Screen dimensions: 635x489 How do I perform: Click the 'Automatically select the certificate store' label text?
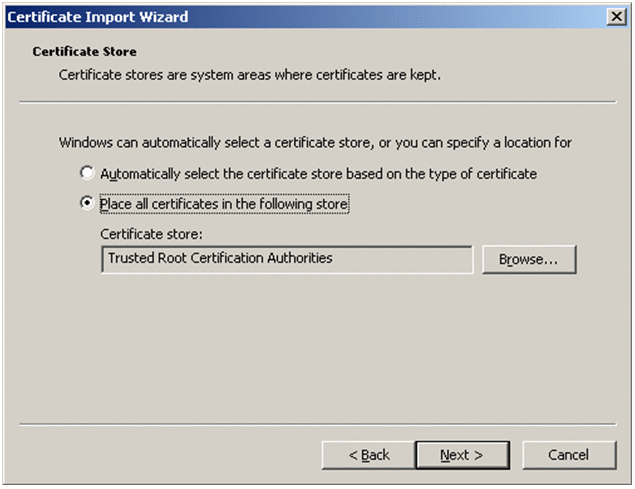(318, 174)
